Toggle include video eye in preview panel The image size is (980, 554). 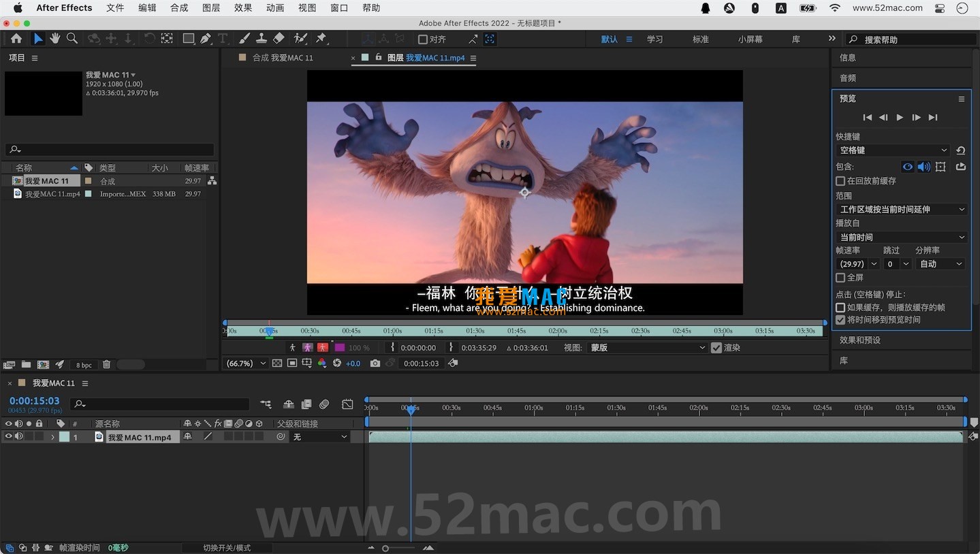pos(908,167)
